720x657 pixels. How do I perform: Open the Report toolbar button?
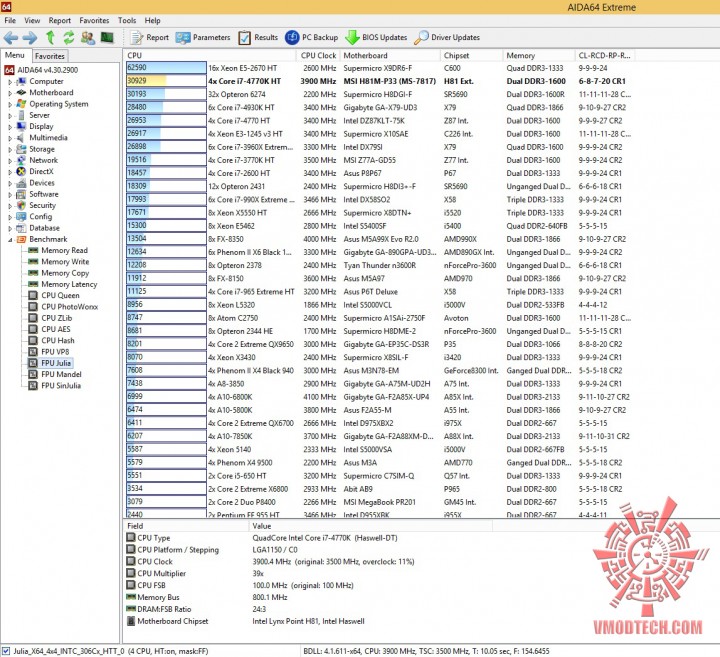[x=150, y=38]
